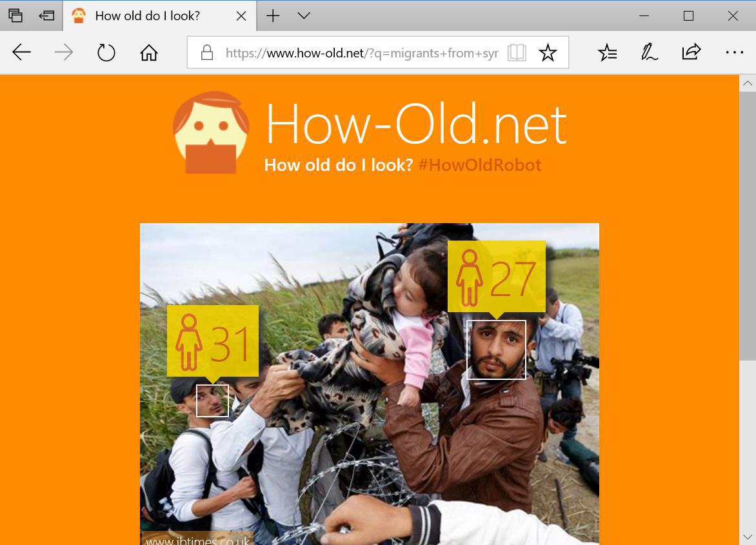
Task: View tabs you've set aside
Action: (15, 15)
